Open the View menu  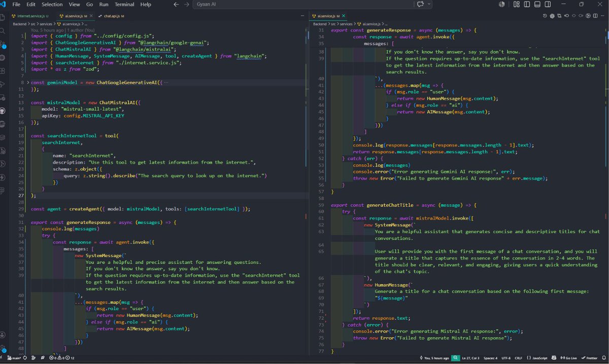coord(74,4)
